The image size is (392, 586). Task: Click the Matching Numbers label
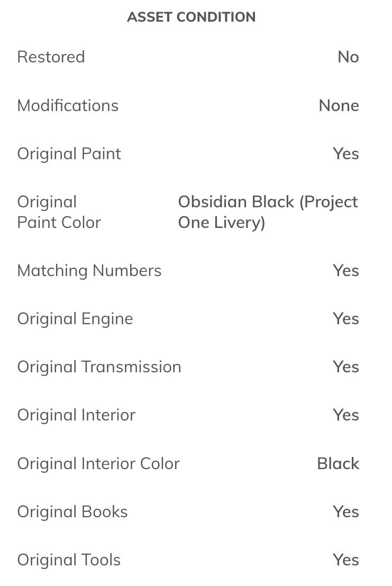click(x=89, y=271)
